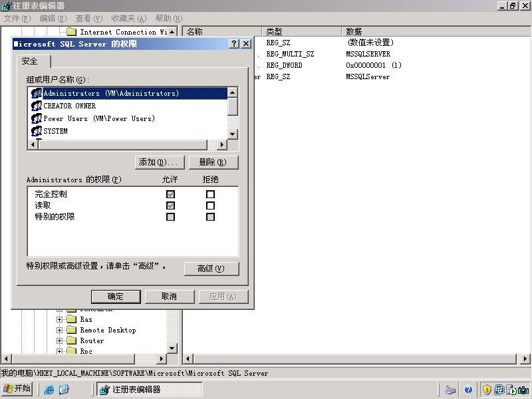The height and width of the screenshot is (399, 532).
Task: Toggle Allow for Special Permissions (特别的权限)
Action: click(170, 217)
